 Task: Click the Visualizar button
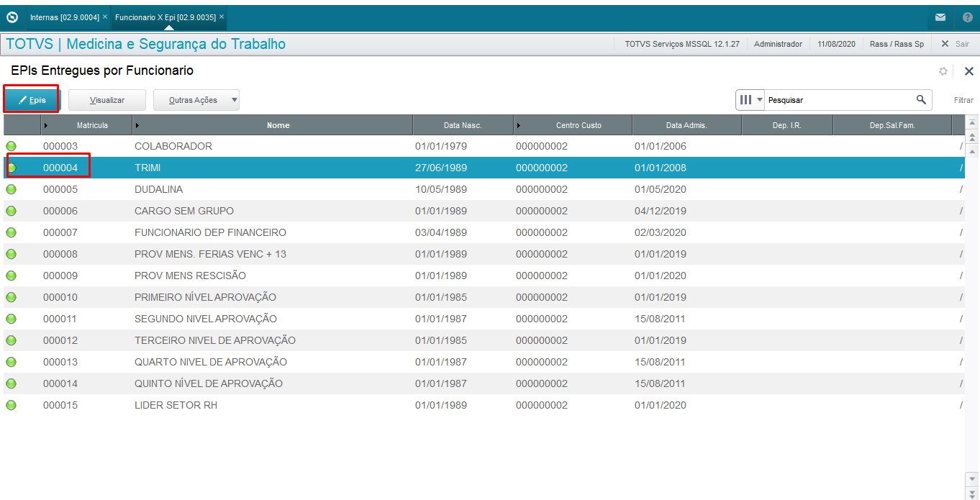tap(107, 100)
